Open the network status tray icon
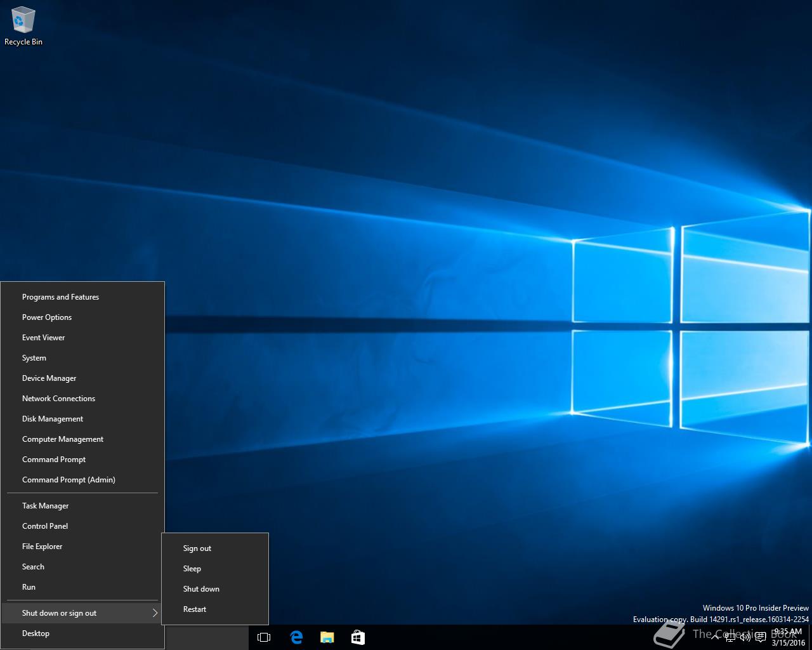 pos(730,637)
